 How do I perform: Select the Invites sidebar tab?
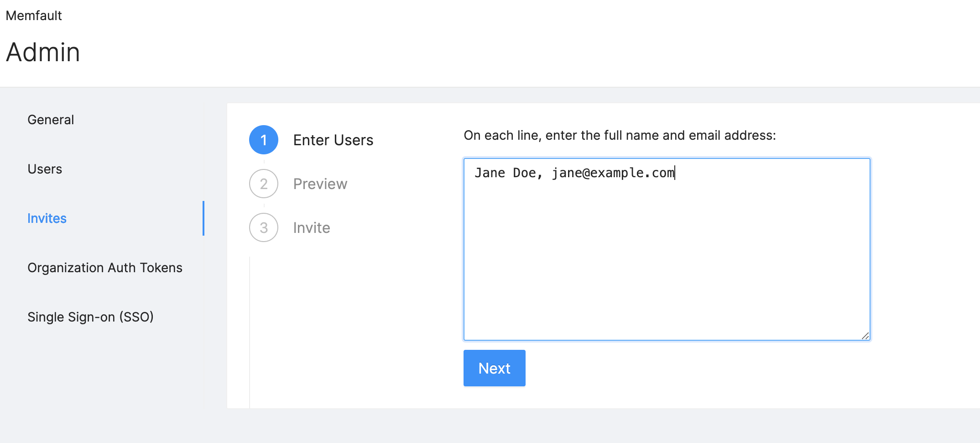(x=47, y=218)
